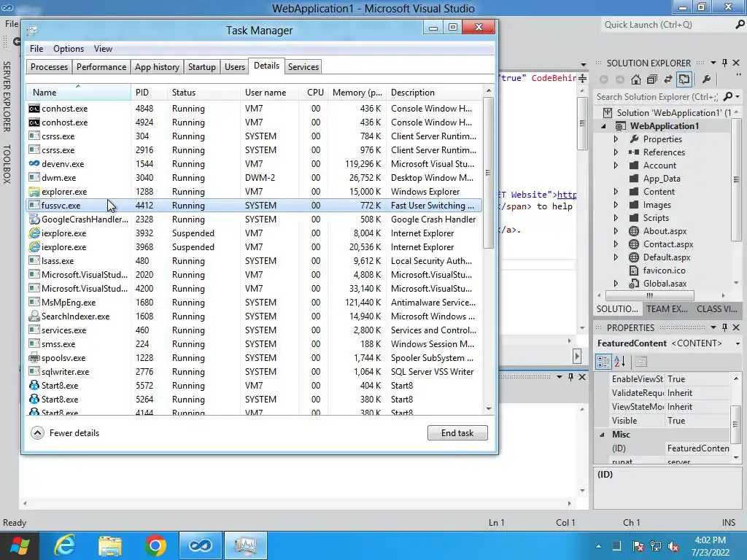This screenshot has width=747, height=560.
Task: Select the MsMpEng.exe process row
Action: tap(254, 303)
